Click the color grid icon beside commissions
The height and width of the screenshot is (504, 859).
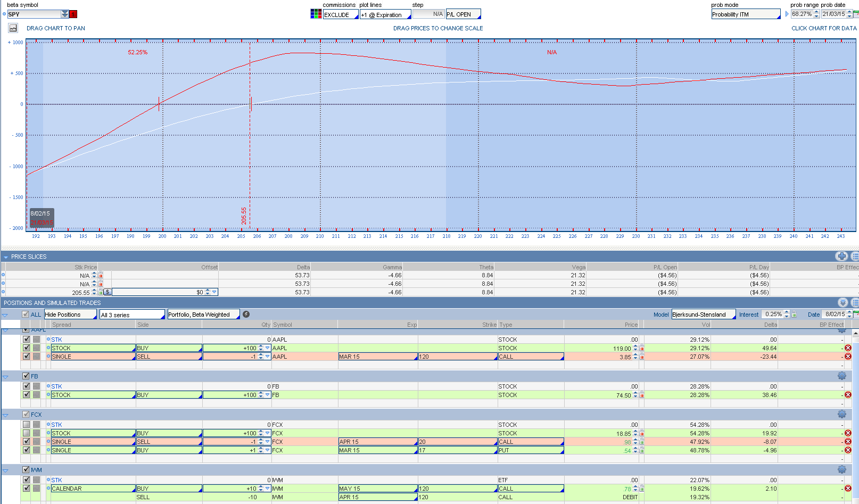[316, 14]
